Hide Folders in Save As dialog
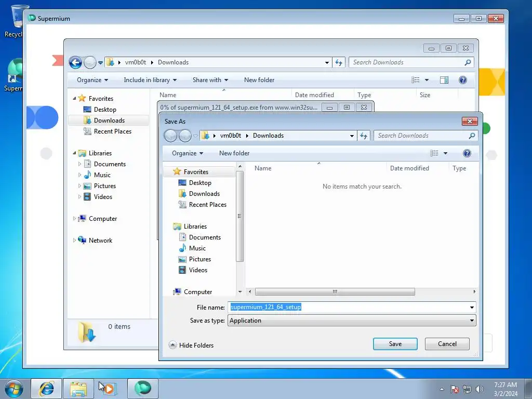532x399 pixels. (x=191, y=345)
